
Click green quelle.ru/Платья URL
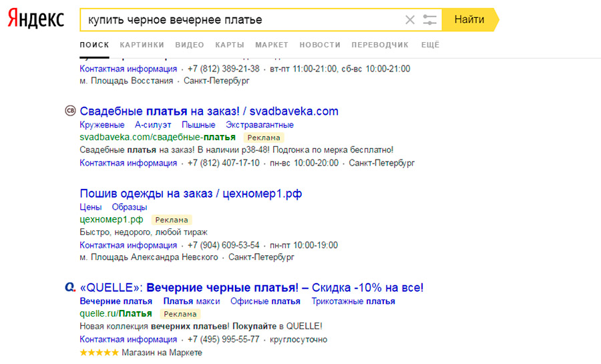(x=116, y=313)
